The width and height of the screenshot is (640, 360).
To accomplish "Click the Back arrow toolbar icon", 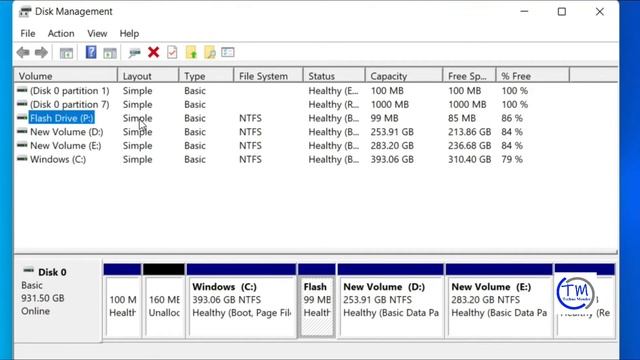I will pyautogui.click(x=23, y=52).
